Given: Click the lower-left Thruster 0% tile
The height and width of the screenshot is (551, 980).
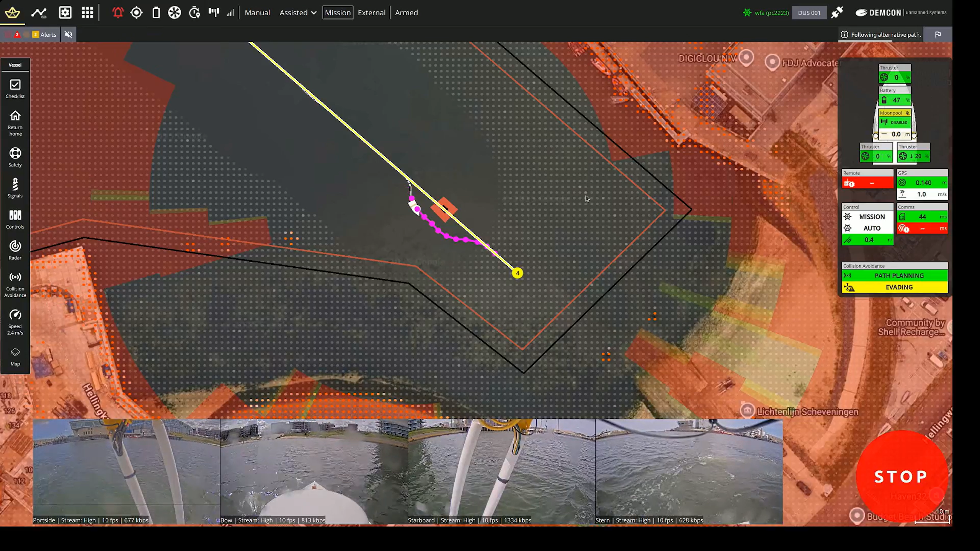Looking at the screenshot, I should pos(876,153).
